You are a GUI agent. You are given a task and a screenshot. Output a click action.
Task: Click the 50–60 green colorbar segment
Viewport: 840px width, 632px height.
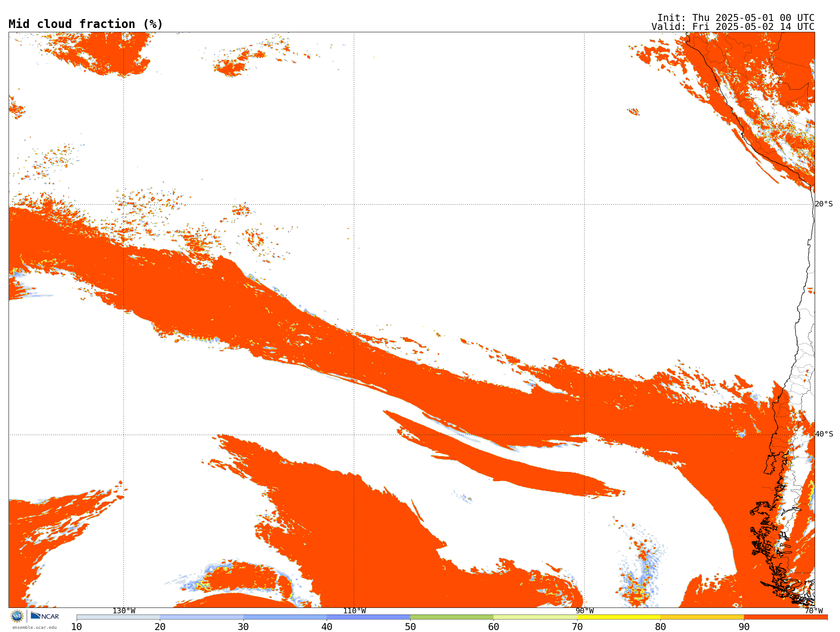(452, 617)
